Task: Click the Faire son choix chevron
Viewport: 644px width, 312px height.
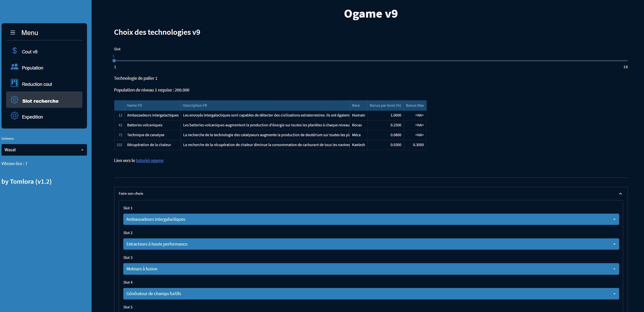Action: pyautogui.click(x=620, y=194)
